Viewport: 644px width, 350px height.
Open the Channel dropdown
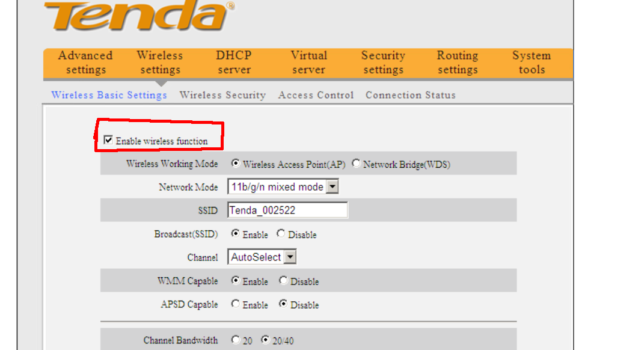262,257
